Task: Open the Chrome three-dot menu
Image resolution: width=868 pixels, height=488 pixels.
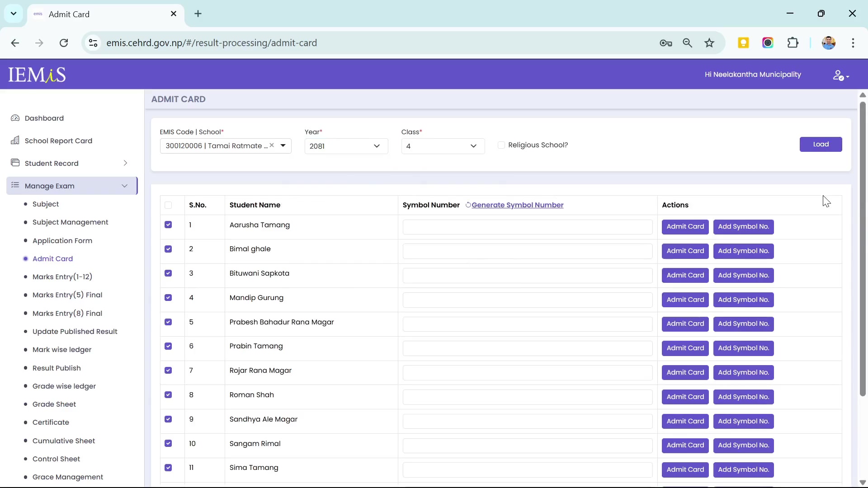Action: pos(853,43)
